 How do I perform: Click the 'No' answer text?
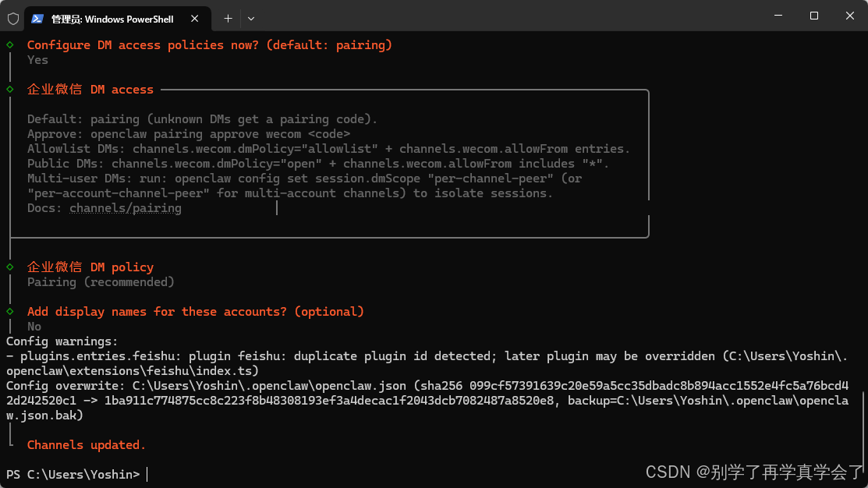34,327
